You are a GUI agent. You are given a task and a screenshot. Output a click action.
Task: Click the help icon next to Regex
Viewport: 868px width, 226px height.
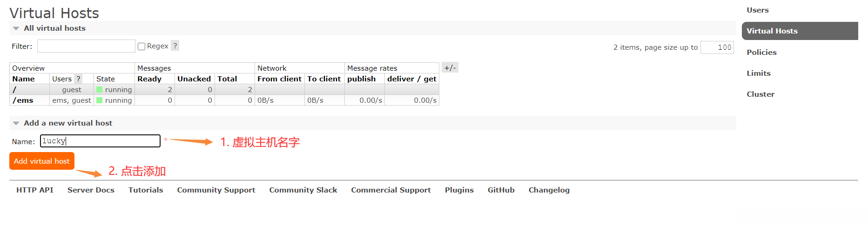(x=175, y=46)
